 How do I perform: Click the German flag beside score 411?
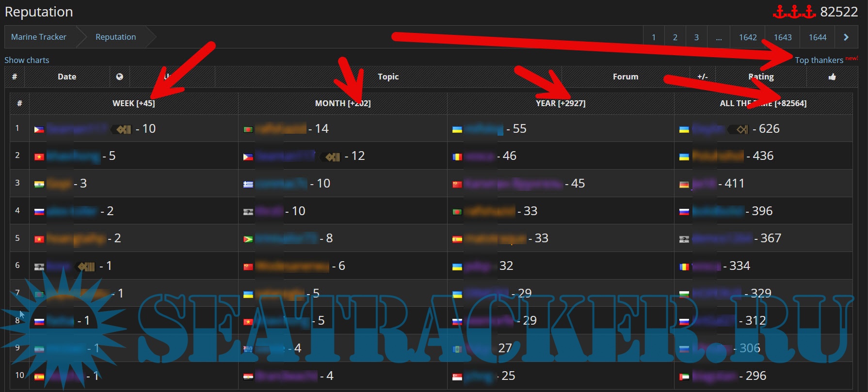point(684,184)
